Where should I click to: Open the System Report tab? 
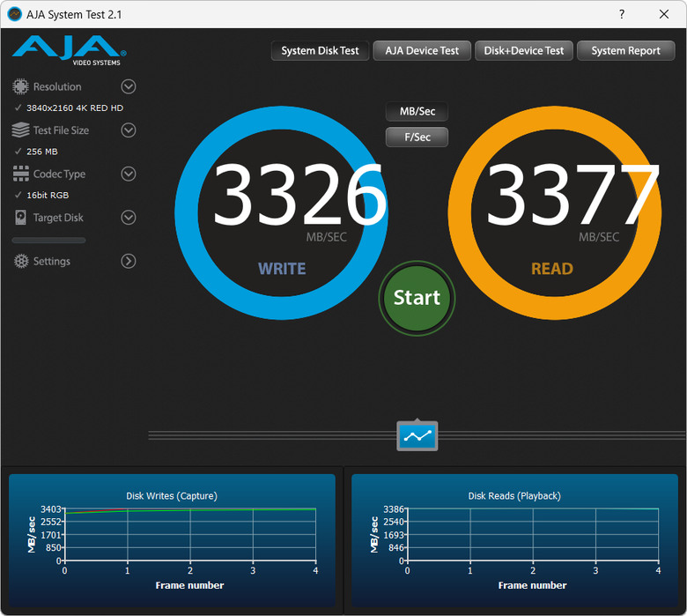tap(625, 51)
